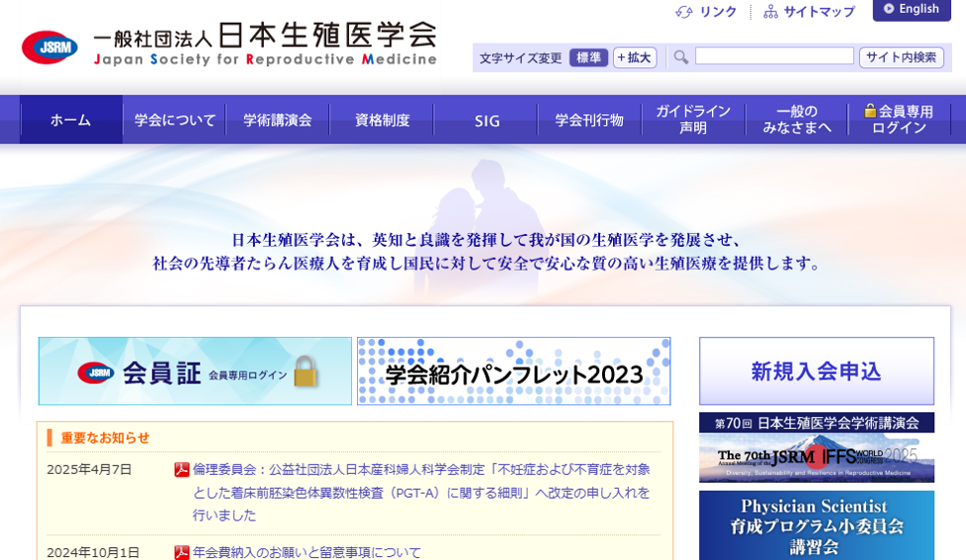Set text size to 標準
Image resolution: width=966 pixels, height=560 pixels.
(x=588, y=57)
